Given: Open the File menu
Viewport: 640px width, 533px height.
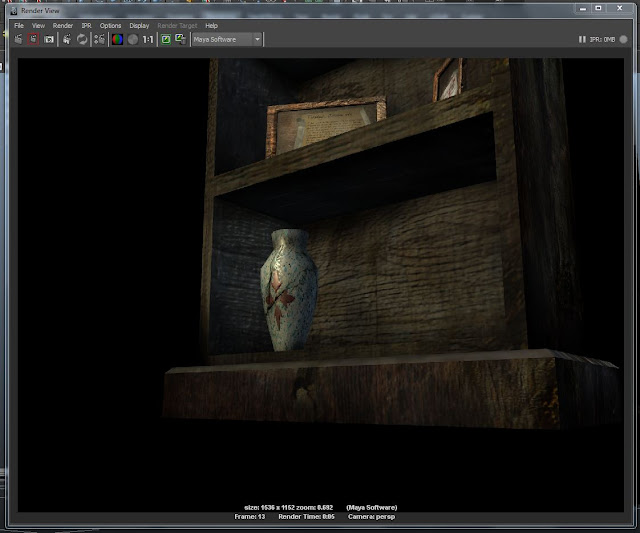Looking at the screenshot, I should pos(19,26).
